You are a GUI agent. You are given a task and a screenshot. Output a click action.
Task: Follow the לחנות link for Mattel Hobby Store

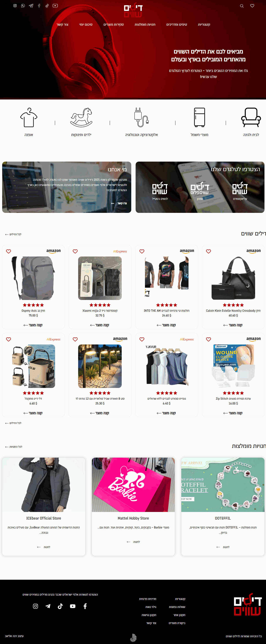[x=133, y=542]
